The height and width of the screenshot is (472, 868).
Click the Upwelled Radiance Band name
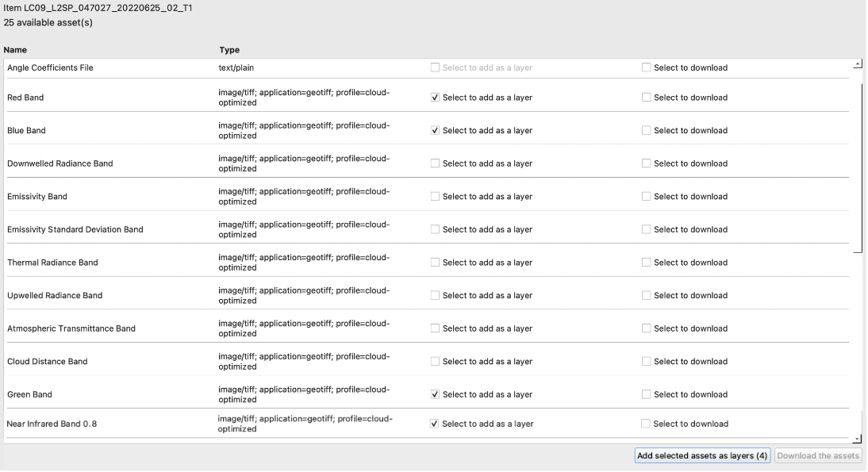[x=55, y=295]
